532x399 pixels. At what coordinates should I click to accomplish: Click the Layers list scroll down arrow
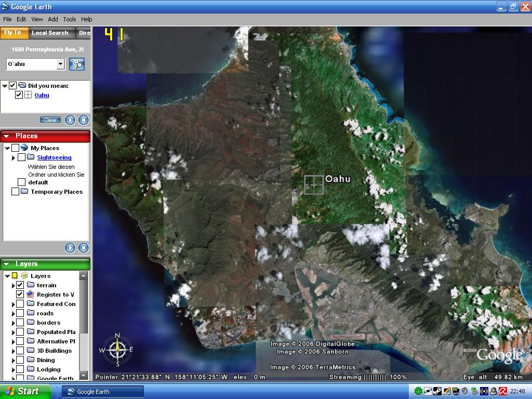point(84,375)
